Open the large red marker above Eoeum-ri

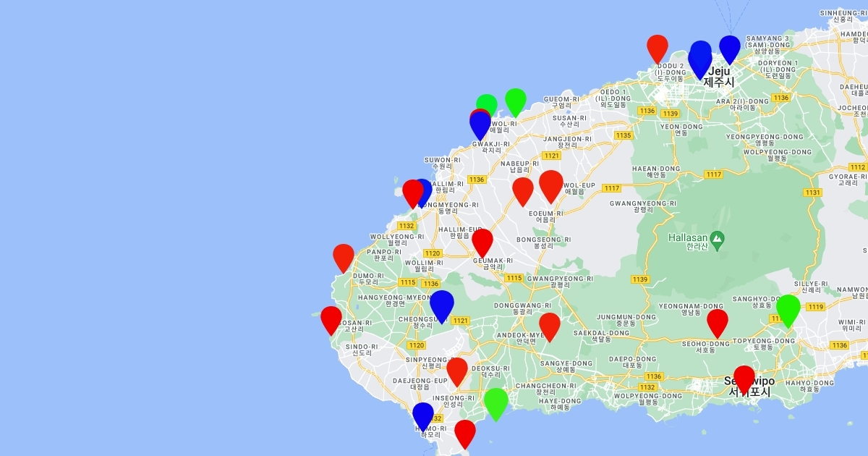(x=550, y=185)
